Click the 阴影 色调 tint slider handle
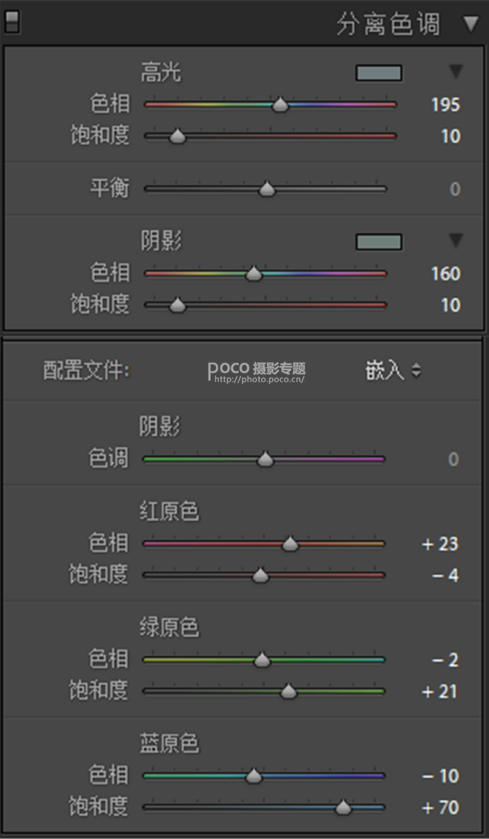Screen dimensions: 489x839 click(265, 459)
